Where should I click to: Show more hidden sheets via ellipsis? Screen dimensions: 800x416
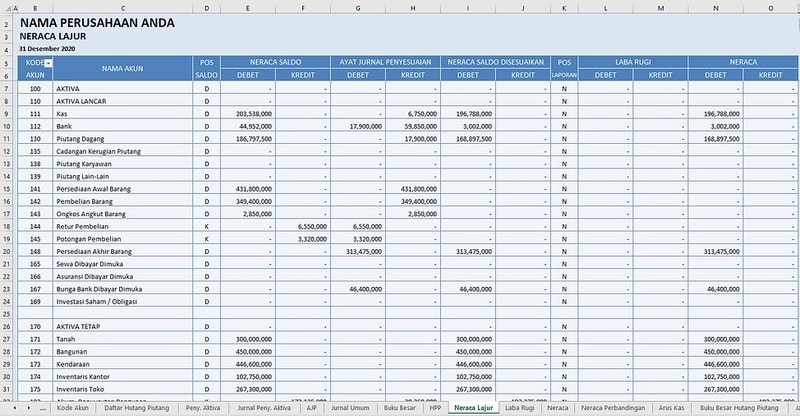coord(42,408)
